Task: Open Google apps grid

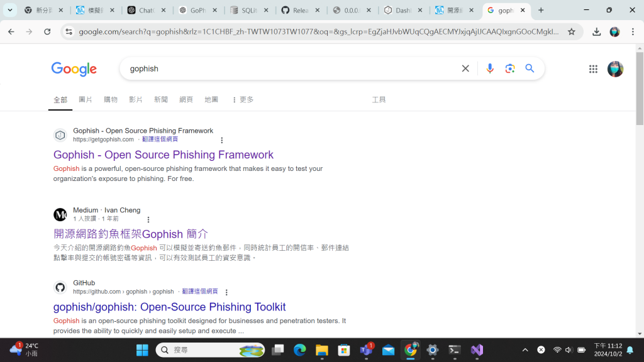Action: point(593,69)
